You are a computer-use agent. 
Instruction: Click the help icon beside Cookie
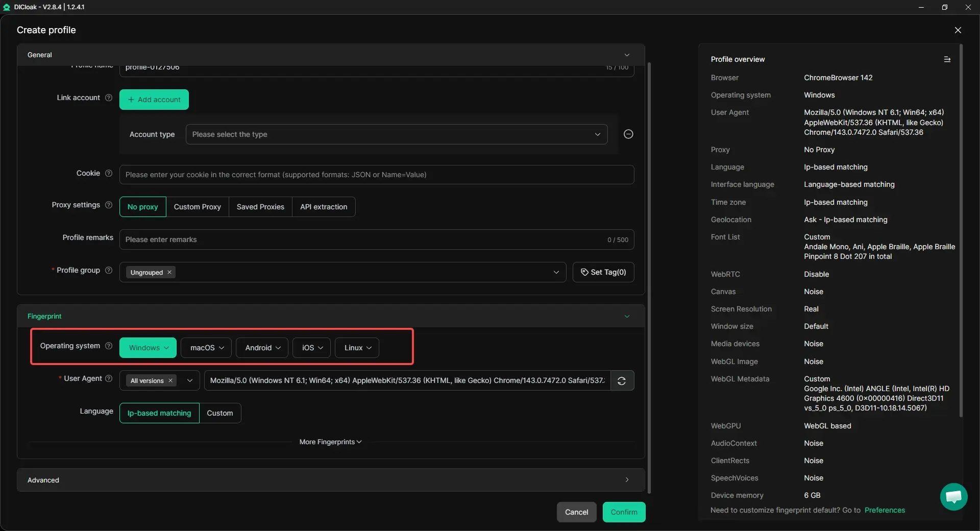(109, 174)
